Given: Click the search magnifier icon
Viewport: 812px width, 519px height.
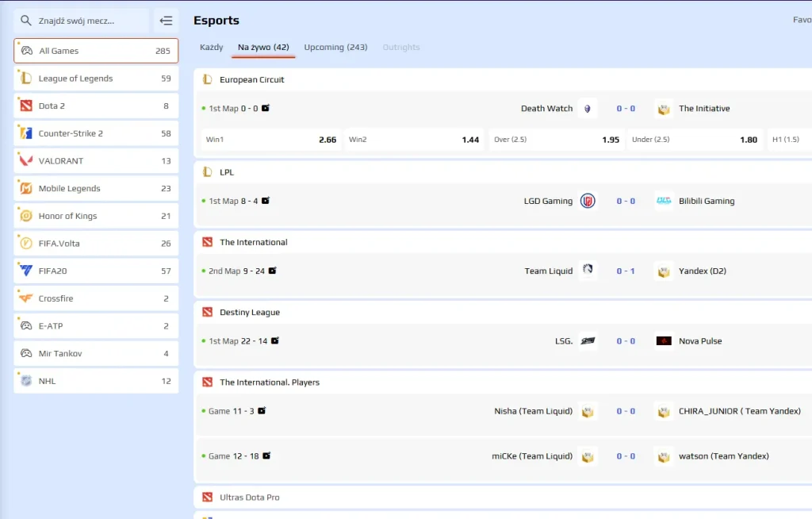Looking at the screenshot, I should click(x=25, y=20).
